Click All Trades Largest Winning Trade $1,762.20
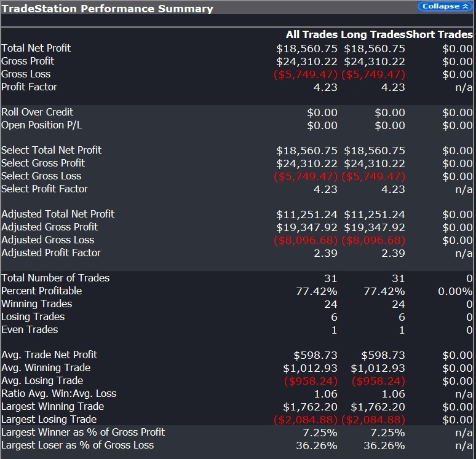Screen dimensions: 476x459 (310, 407)
